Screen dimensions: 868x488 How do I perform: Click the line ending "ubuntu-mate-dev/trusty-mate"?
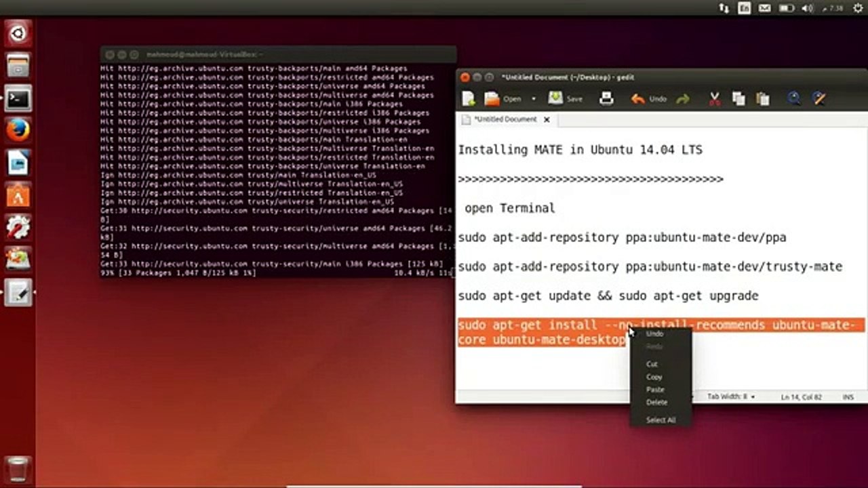point(650,266)
